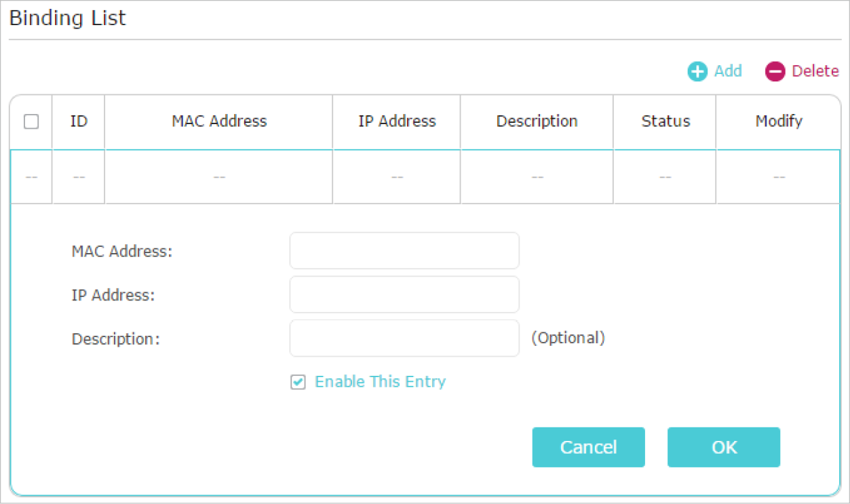Image resolution: width=850 pixels, height=504 pixels.
Task: Click the red minus Delete icon
Action: (775, 71)
